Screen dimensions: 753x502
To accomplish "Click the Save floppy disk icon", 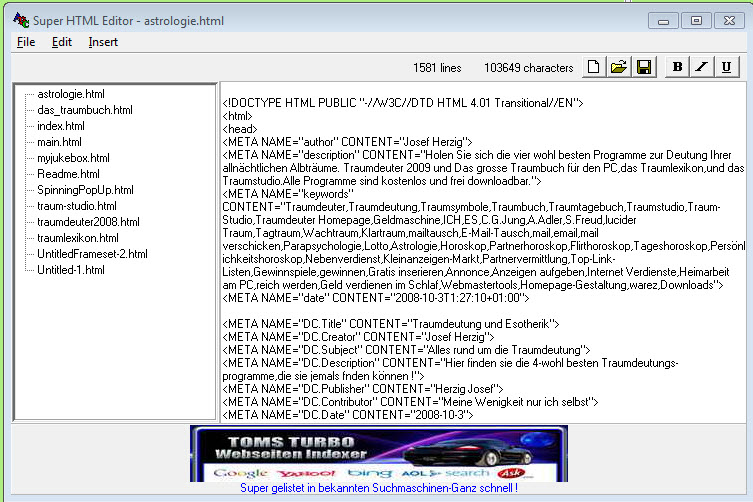I will tap(644, 67).
